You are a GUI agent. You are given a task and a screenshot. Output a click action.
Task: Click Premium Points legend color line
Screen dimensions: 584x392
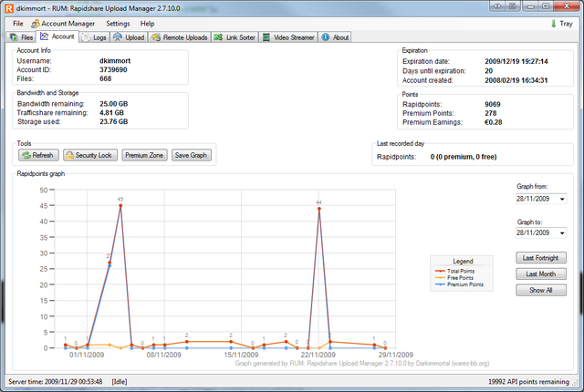[x=440, y=284]
